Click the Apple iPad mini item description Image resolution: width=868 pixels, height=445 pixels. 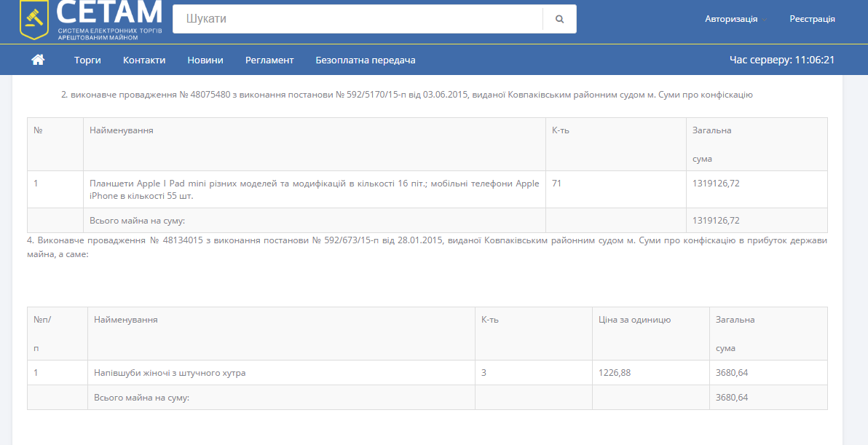click(x=314, y=189)
